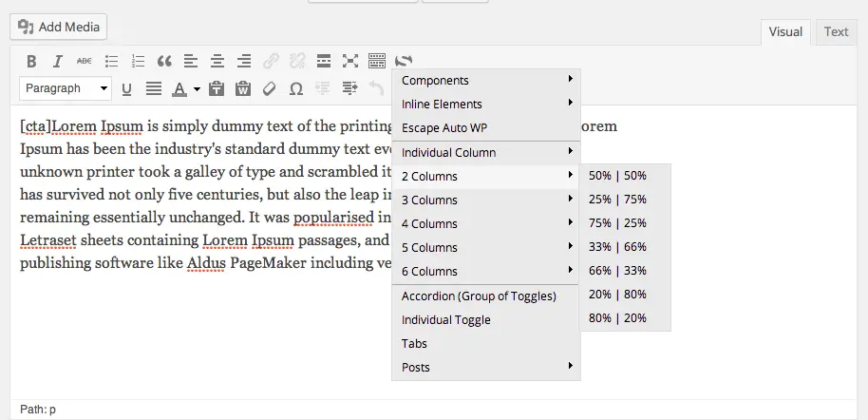Image resolution: width=868 pixels, height=420 pixels.
Task: Insert a bulleted list
Action: 111,61
